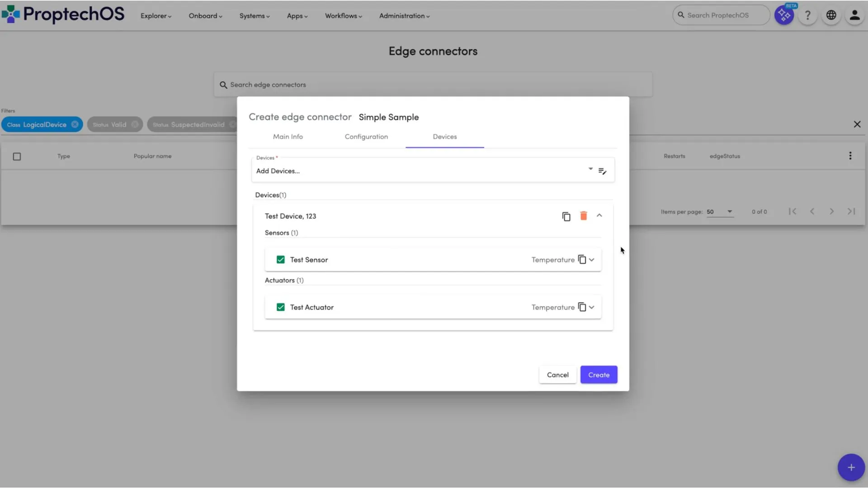Click the Create button
868x488 pixels.
click(598, 375)
